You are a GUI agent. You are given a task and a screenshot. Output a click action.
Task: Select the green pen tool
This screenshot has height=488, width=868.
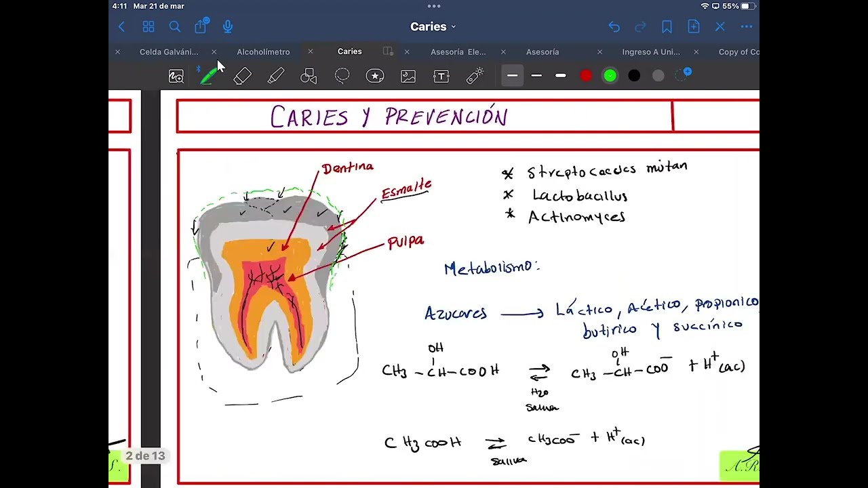point(208,76)
